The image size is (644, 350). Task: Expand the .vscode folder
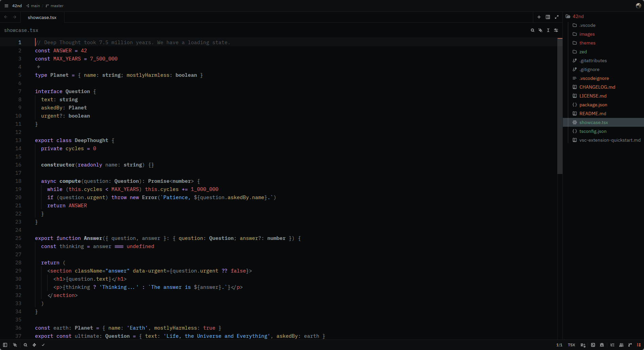(x=603, y=25)
